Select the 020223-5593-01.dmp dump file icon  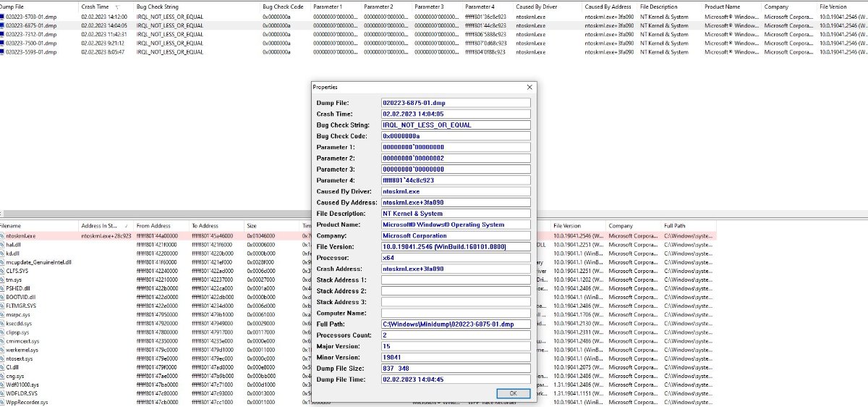click(2, 51)
